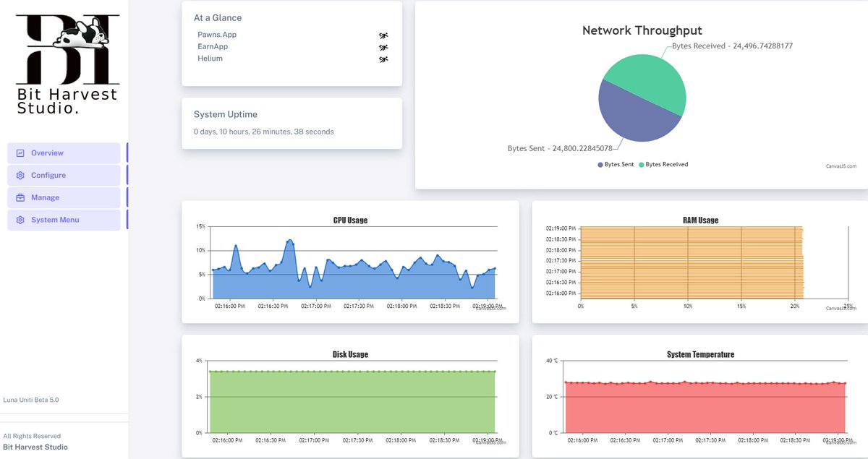Click the Bytes Received 24,496.74288177 label

[x=733, y=46]
